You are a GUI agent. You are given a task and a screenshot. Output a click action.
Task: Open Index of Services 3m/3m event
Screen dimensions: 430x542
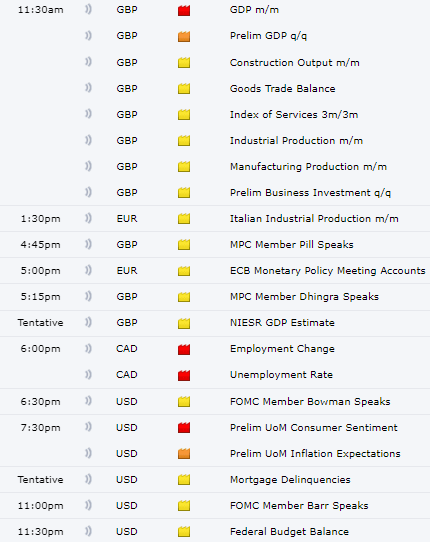coord(294,114)
